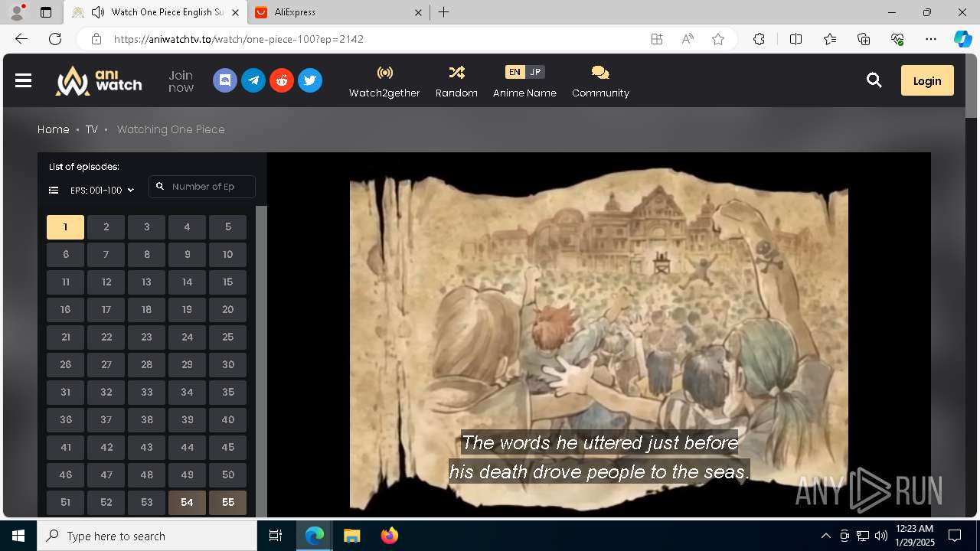Viewport: 980px width, 551px height.
Task: Switch to the AliExpress tab
Action: pos(337,12)
